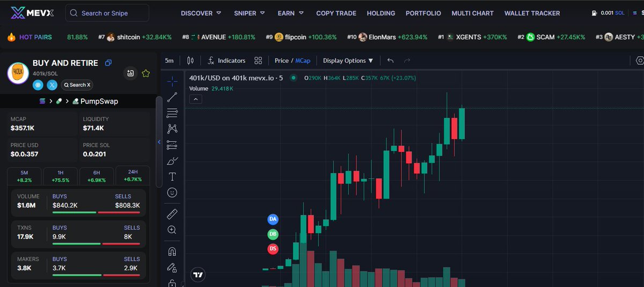The width and height of the screenshot is (644, 287).
Task: Select the 5M stats tab
Action: [24, 176]
